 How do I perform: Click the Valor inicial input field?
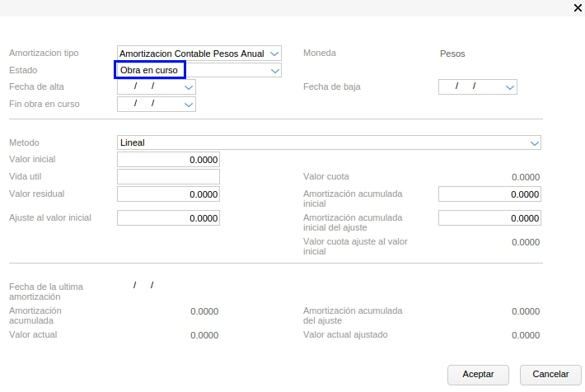click(168, 160)
